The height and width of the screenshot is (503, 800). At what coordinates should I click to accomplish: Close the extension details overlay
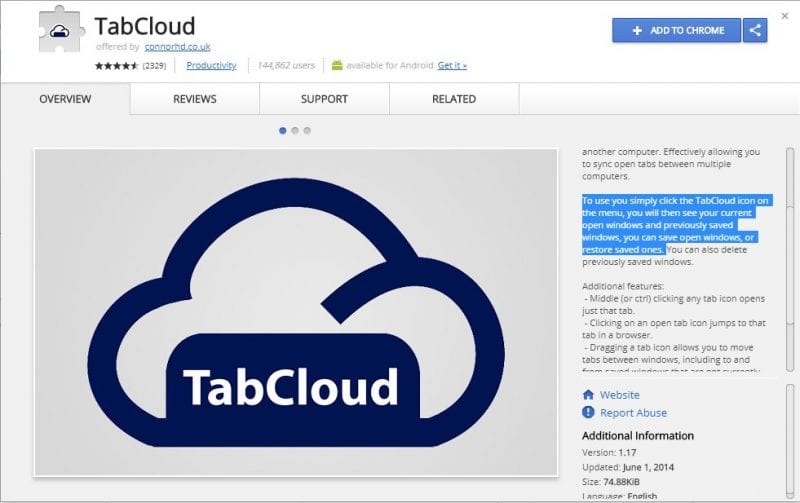click(785, 16)
